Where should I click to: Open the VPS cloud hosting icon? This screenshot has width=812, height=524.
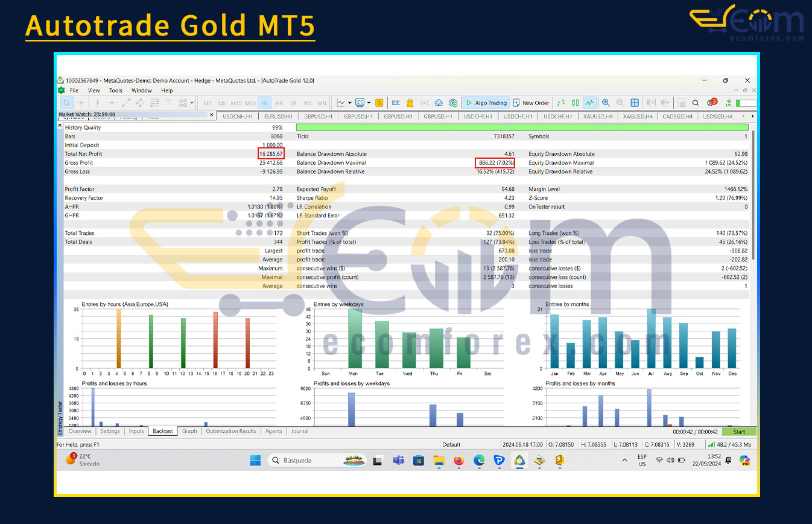point(439,103)
